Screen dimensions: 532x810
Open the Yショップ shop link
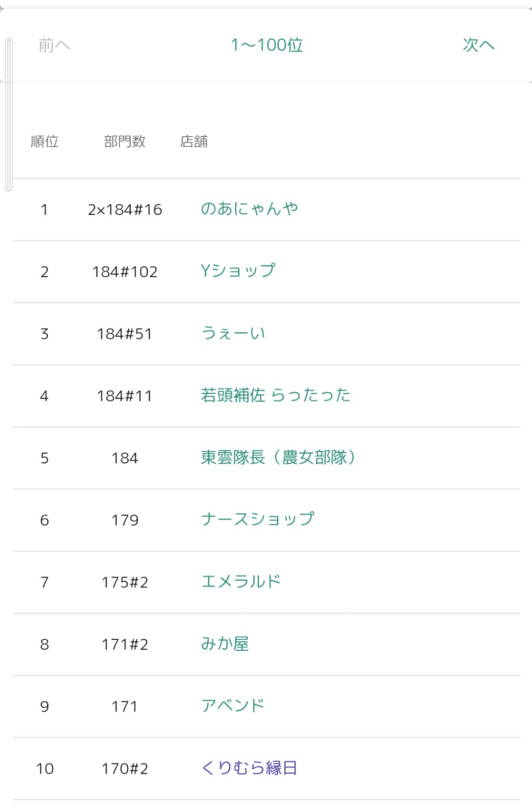point(238,271)
